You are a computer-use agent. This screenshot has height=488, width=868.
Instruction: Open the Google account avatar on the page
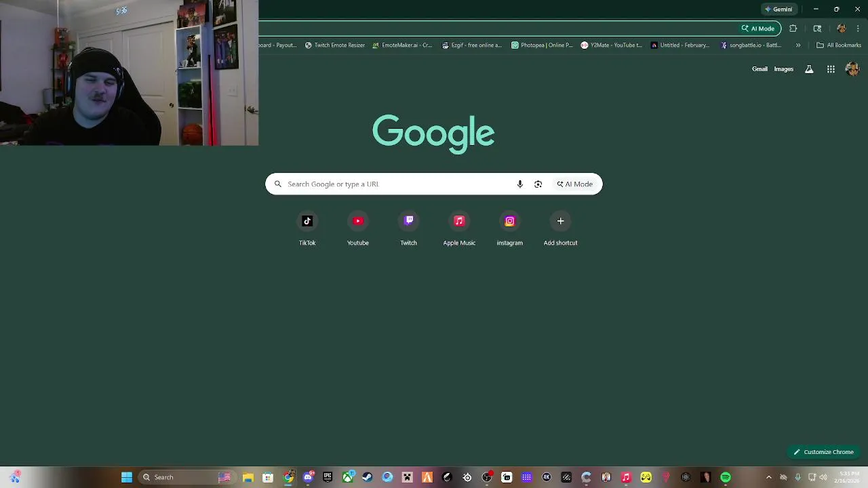click(x=852, y=69)
